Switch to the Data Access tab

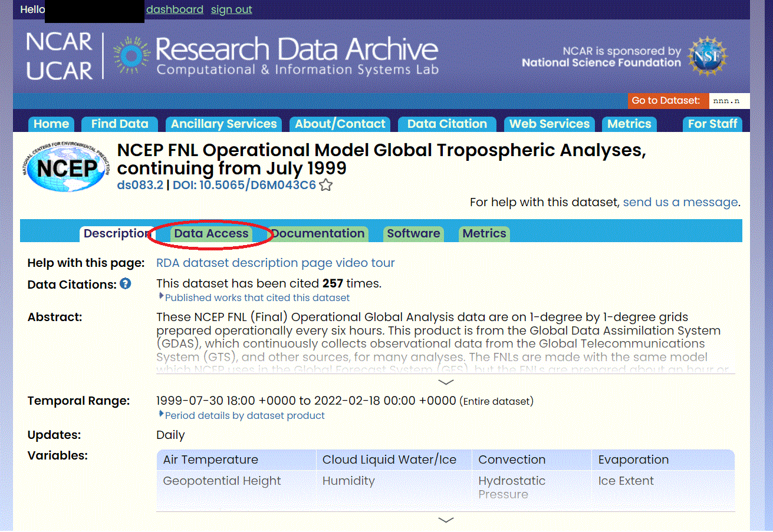(210, 233)
